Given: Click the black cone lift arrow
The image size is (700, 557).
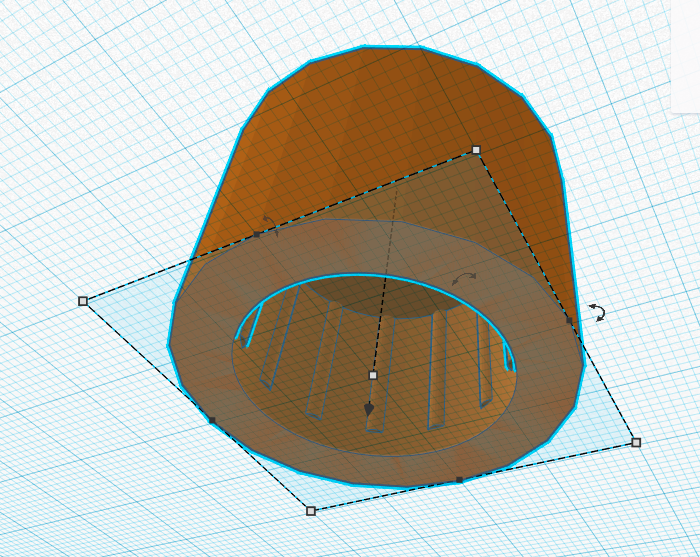Looking at the screenshot, I should (x=369, y=409).
